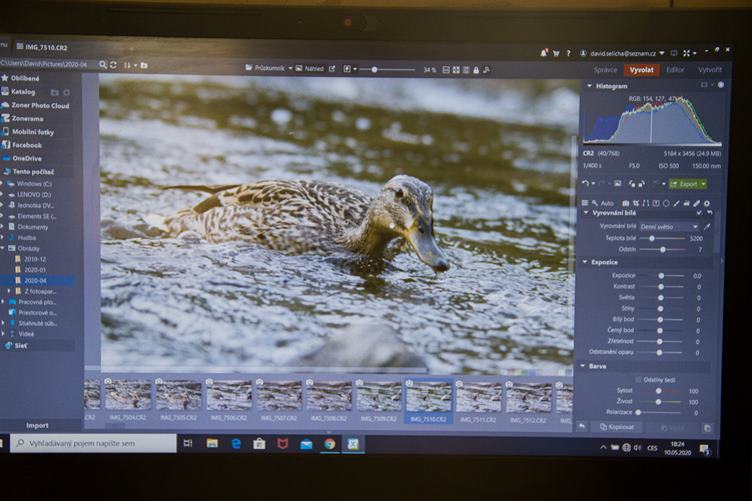Click the lock zoom icon in top toolbar
Viewport: 752px width, 501px height.
pos(476,70)
